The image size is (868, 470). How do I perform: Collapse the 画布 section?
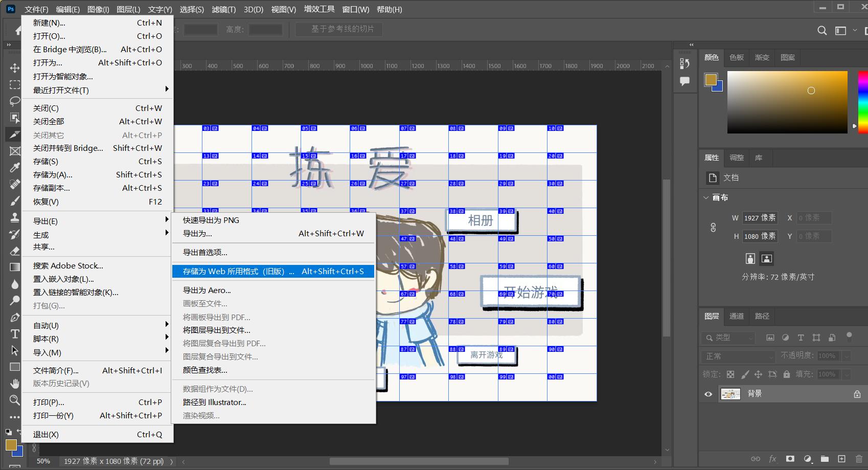(706, 197)
